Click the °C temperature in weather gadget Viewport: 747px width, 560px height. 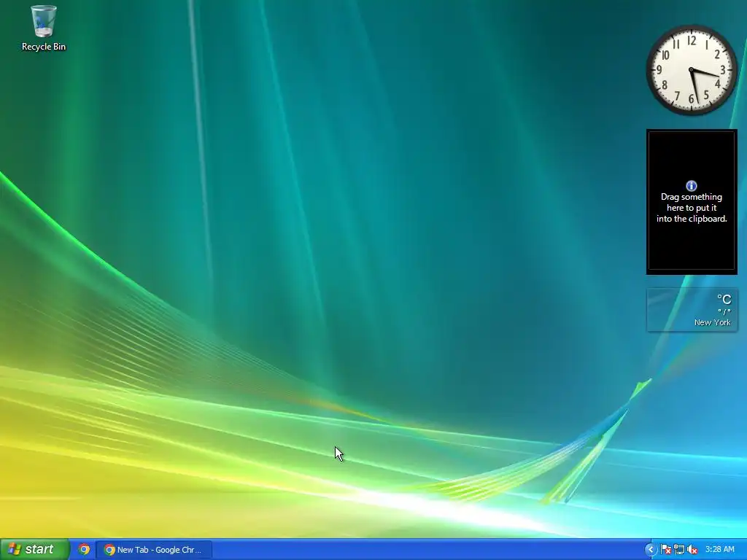coord(724,299)
